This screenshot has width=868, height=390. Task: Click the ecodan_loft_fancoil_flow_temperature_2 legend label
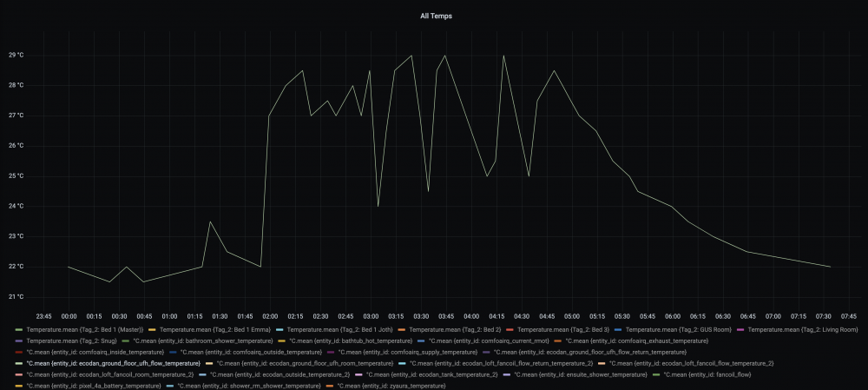point(691,363)
